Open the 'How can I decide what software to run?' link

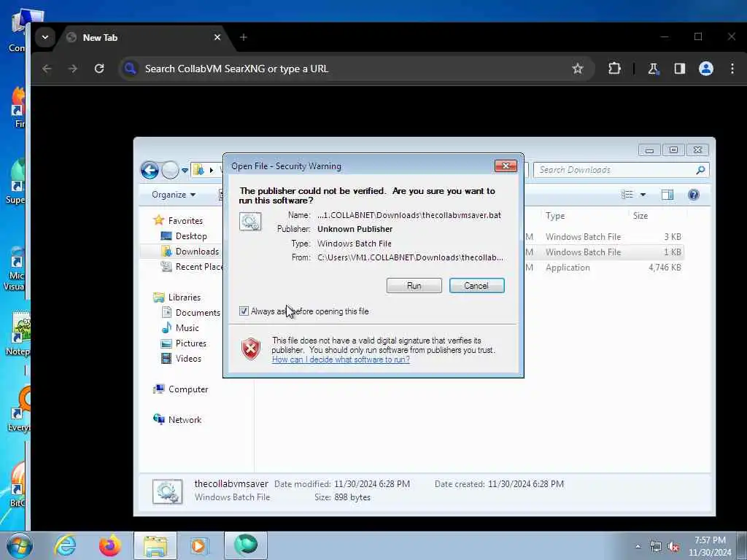(341, 359)
